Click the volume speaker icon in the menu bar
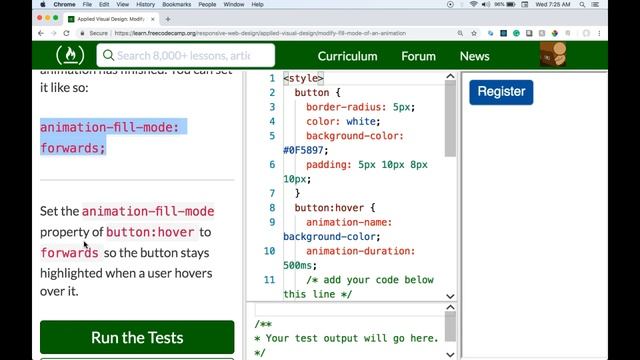 pyautogui.click(x=485, y=4)
